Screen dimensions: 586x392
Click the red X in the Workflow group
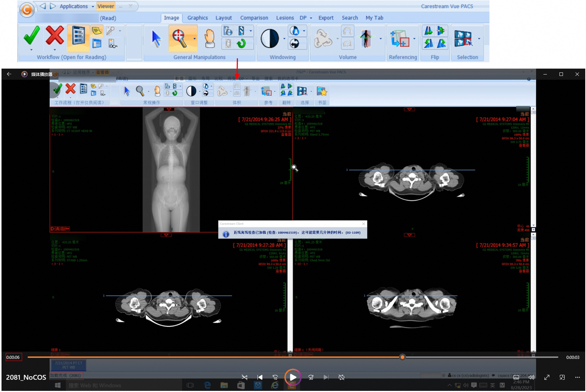(55, 35)
